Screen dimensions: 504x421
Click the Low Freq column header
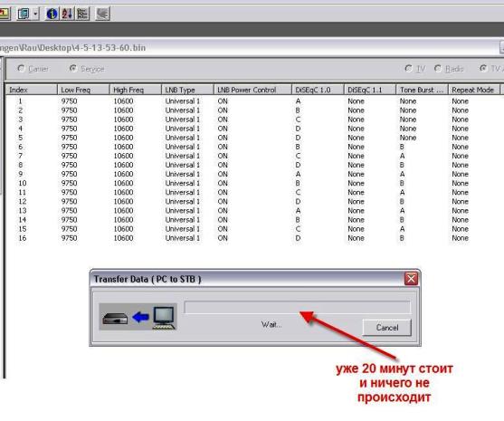pos(83,90)
